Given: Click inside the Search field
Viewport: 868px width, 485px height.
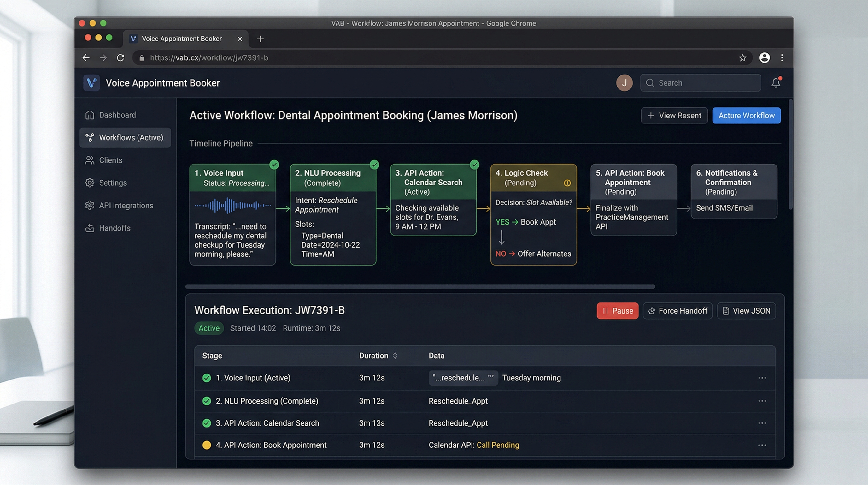Looking at the screenshot, I should pos(700,83).
